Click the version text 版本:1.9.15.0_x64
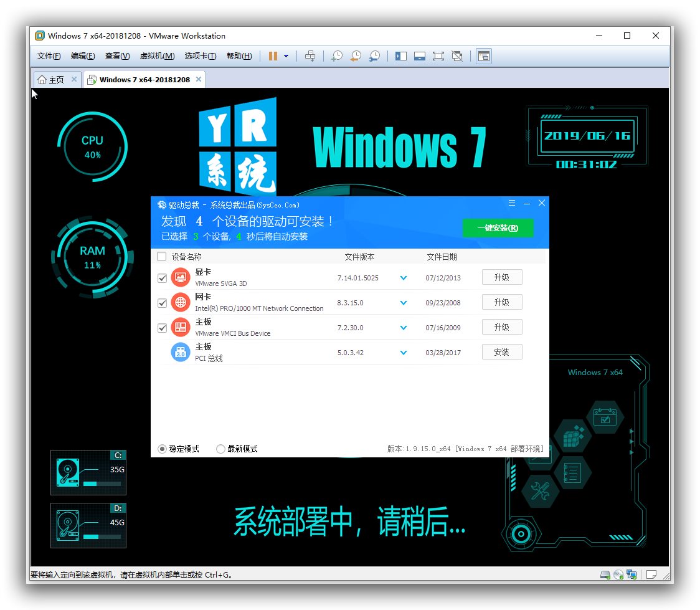This screenshot has height=610, width=700. [x=419, y=449]
